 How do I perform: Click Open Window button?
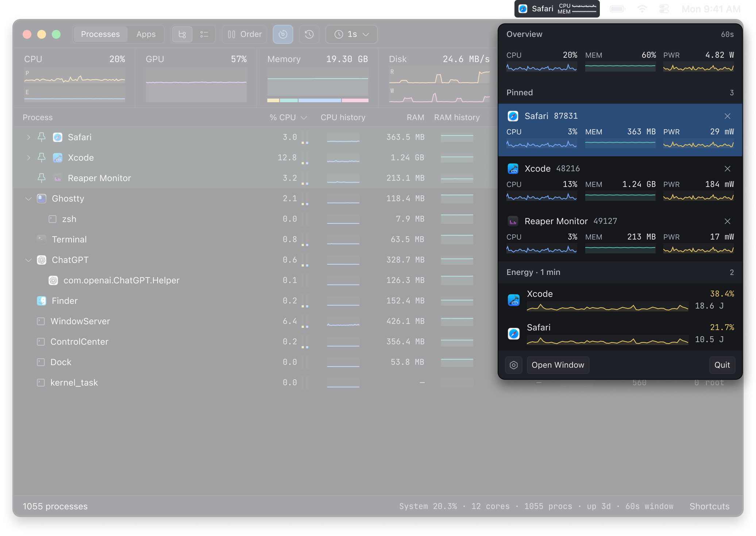pyautogui.click(x=558, y=365)
